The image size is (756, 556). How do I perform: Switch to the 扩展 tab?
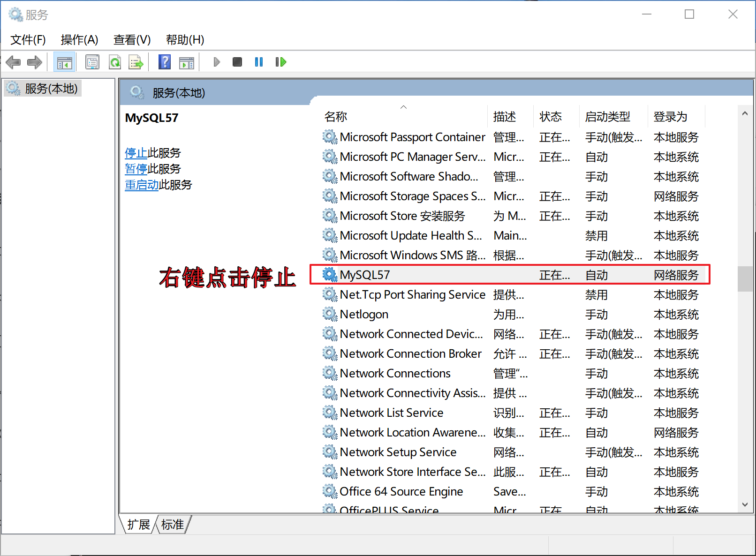click(138, 525)
